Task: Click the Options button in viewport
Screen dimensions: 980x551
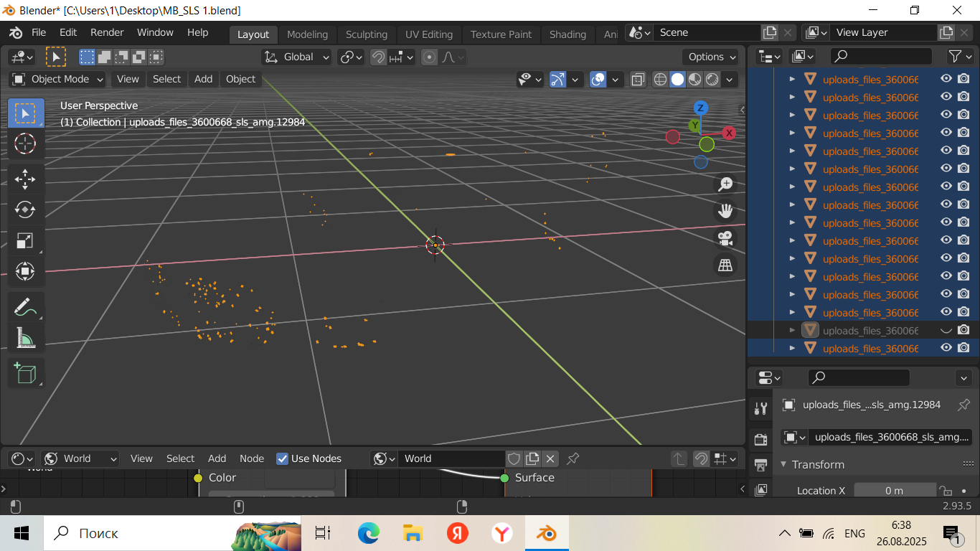Action: 712,57
